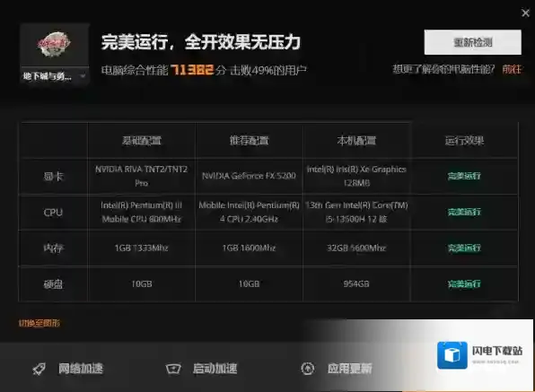The width and height of the screenshot is (535, 392).
Task: Select 1GB 1600Mhz memory cell
Action: (249, 248)
